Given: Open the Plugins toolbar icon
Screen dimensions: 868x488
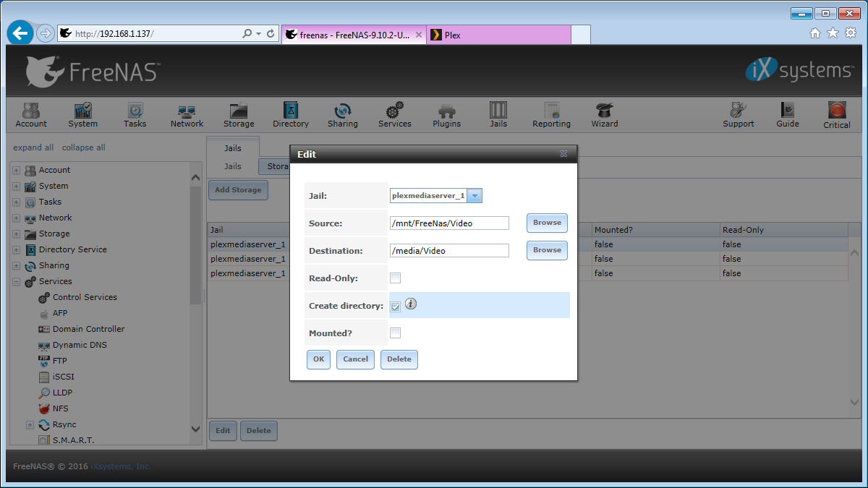Looking at the screenshot, I should point(447,115).
